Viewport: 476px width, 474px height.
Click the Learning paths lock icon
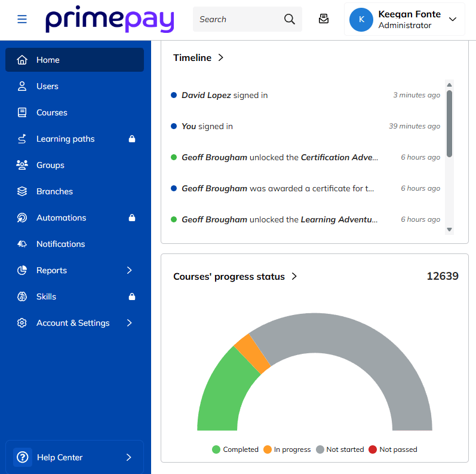(x=132, y=139)
